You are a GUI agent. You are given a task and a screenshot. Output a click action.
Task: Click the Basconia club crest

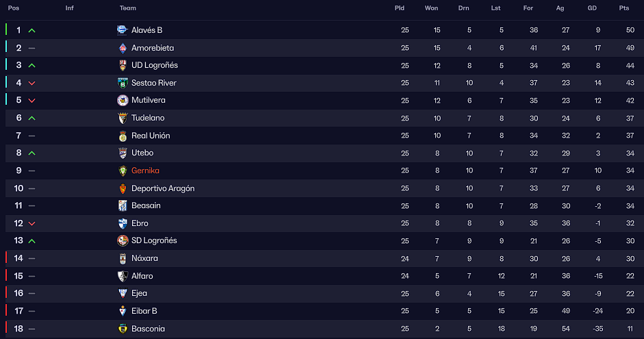[x=123, y=329]
